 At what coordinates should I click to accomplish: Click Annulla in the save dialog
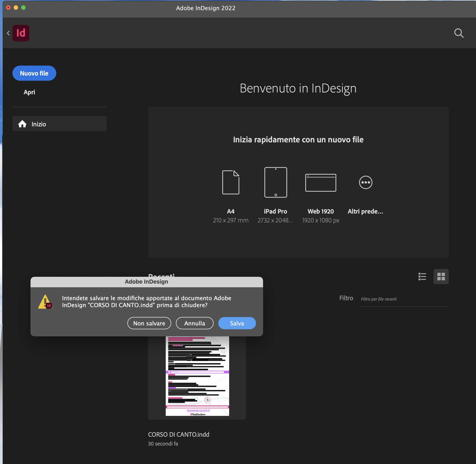(195, 323)
